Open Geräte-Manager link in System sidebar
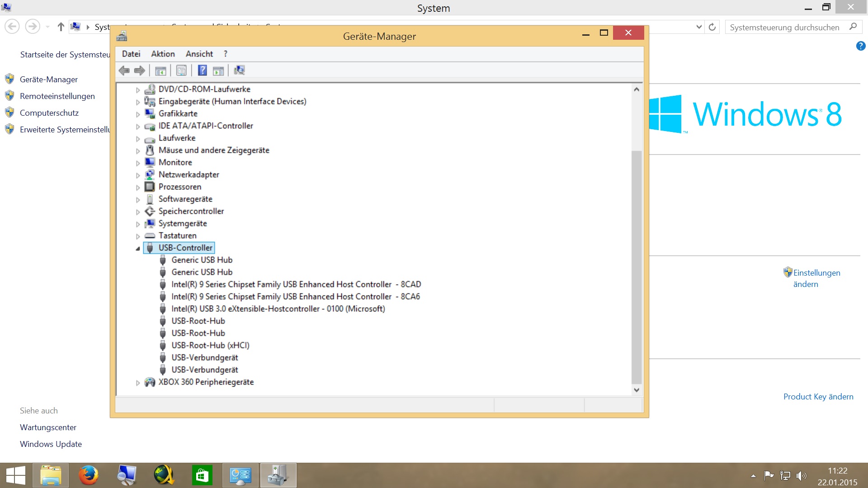 click(49, 80)
